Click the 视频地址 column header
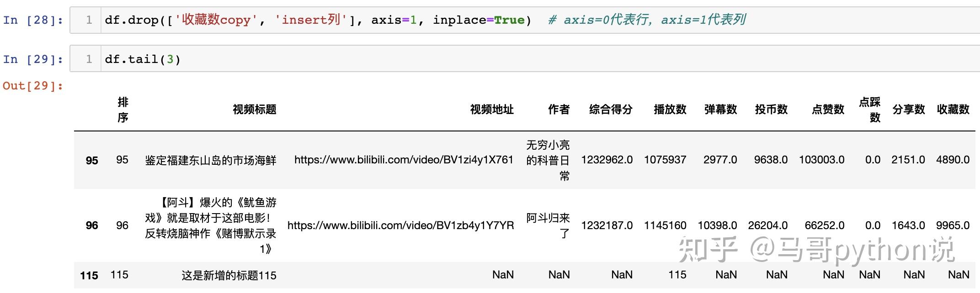Viewport: 980px width, 293px height. click(x=492, y=110)
